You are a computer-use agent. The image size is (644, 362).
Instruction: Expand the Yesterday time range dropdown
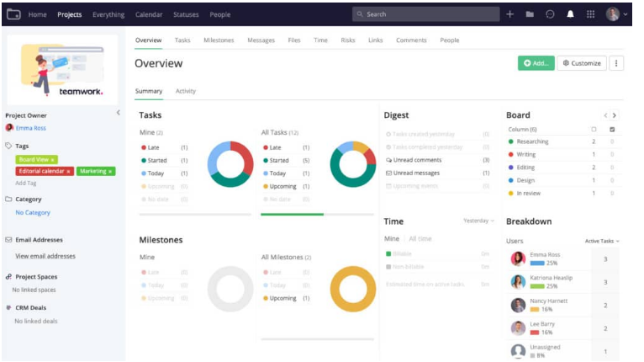[x=478, y=221]
